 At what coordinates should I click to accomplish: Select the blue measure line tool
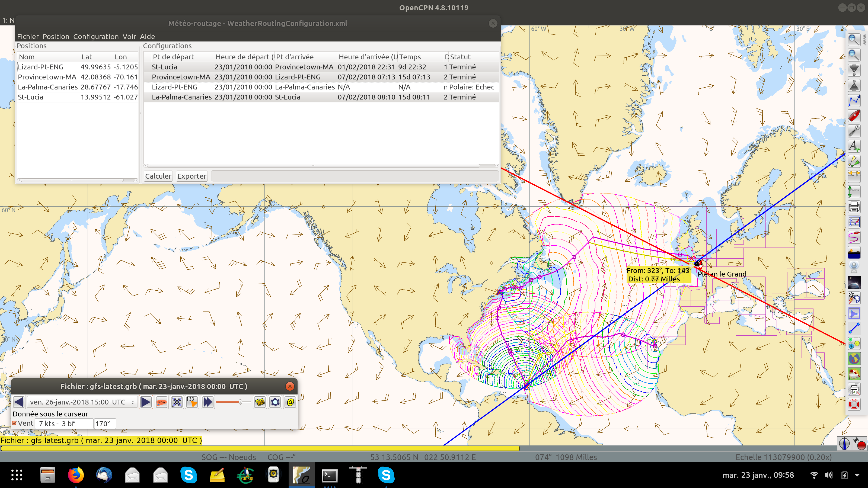tap(854, 328)
